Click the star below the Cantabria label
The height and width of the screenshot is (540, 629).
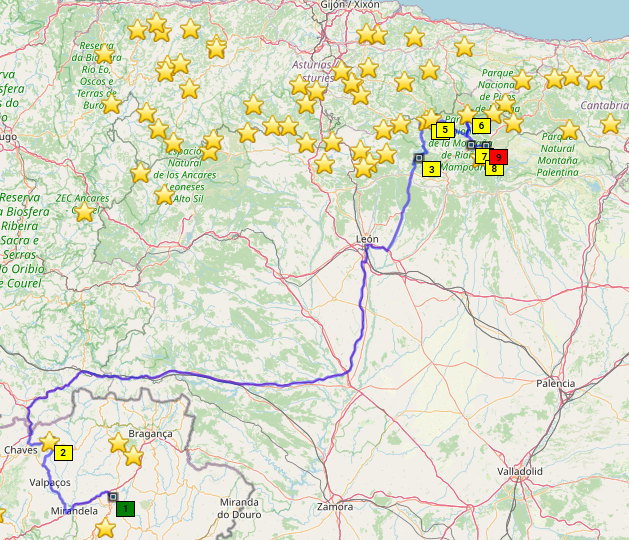tap(610, 124)
